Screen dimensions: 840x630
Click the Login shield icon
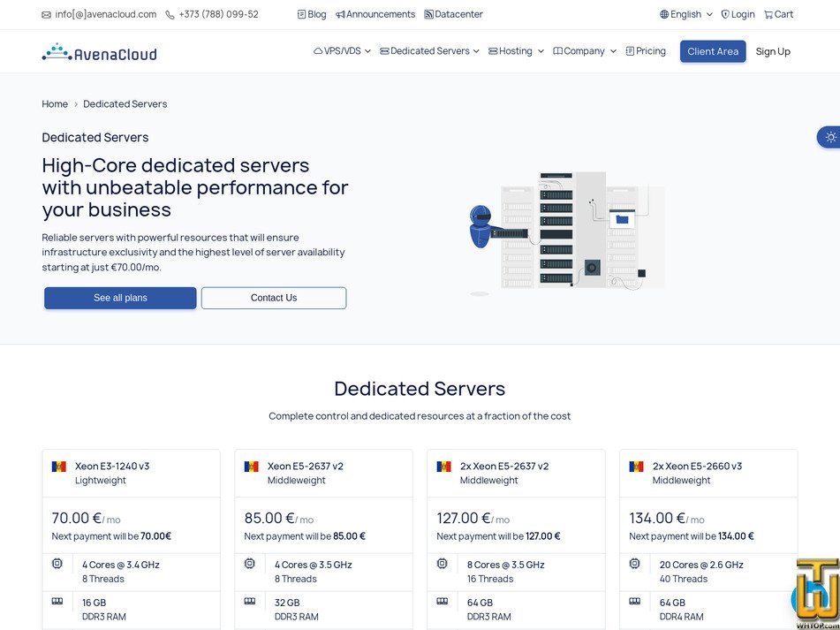point(725,14)
